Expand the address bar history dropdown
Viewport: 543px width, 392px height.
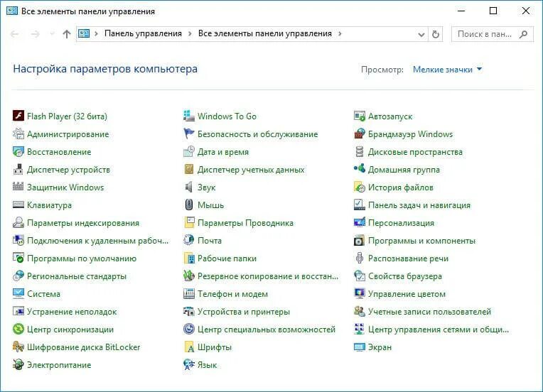click(x=421, y=34)
